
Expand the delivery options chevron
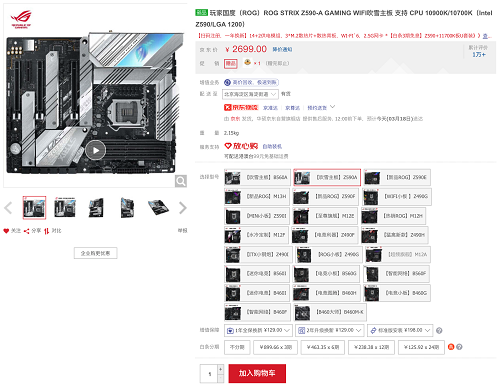click(332, 107)
